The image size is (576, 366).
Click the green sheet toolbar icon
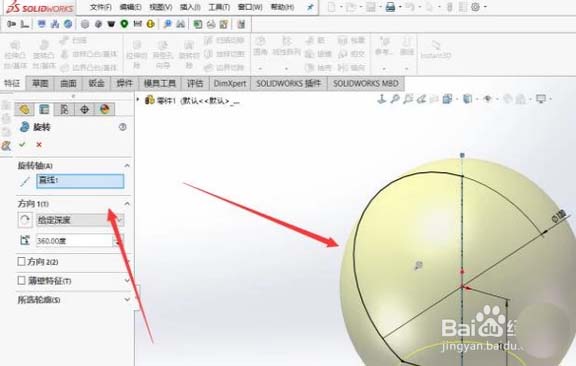(x=198, y=24)
